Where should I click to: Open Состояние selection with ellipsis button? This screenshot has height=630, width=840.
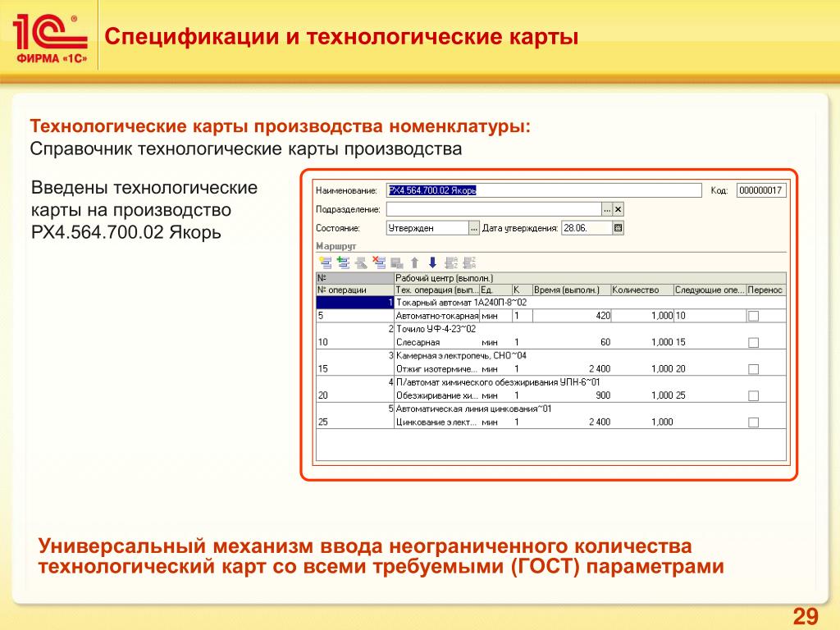474,228
